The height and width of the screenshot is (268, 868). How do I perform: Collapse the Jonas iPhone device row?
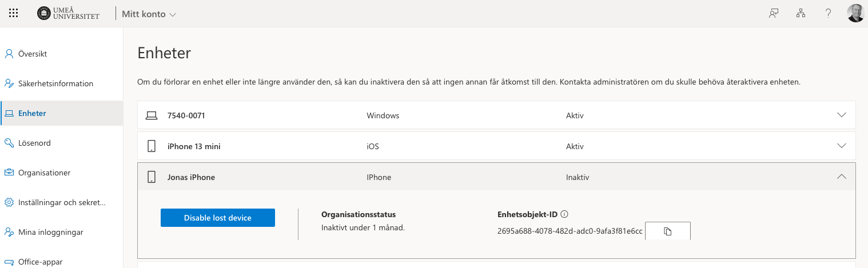pyautogui.click(x=496, y=177)
